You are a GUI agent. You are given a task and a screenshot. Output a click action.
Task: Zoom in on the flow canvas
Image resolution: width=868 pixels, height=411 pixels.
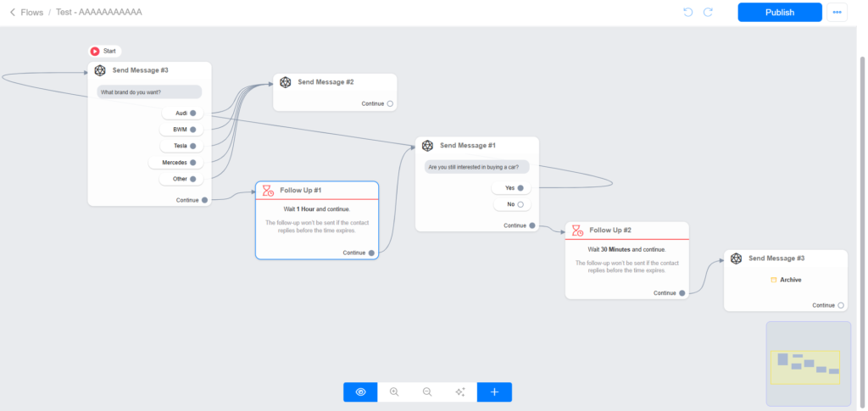394,392
